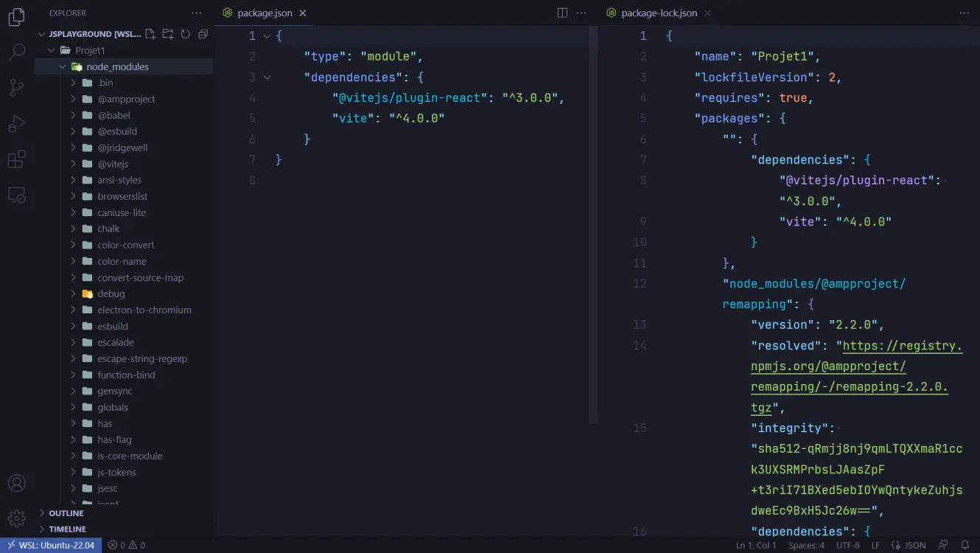Open more actions for package-lock.json editor group
Screen dimensions: 980x553
965,13
